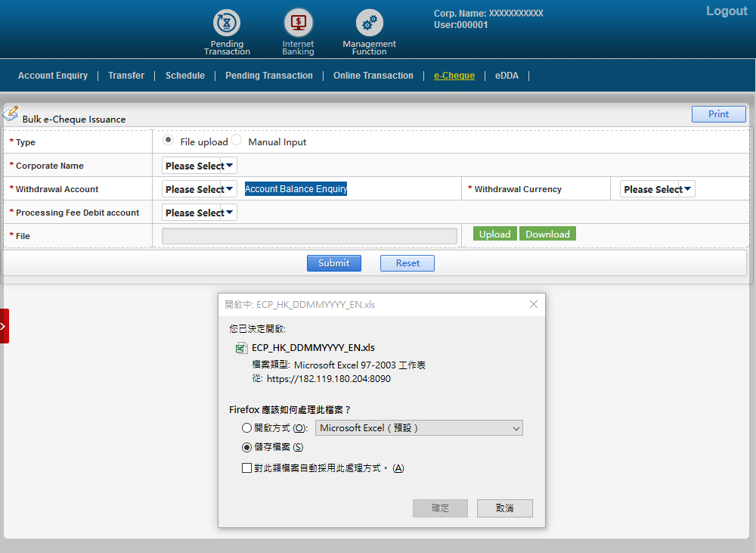This screenshot has width=756, height=553.
Task: Select the Manual Input radio button
Action: [x=237, y=141]
